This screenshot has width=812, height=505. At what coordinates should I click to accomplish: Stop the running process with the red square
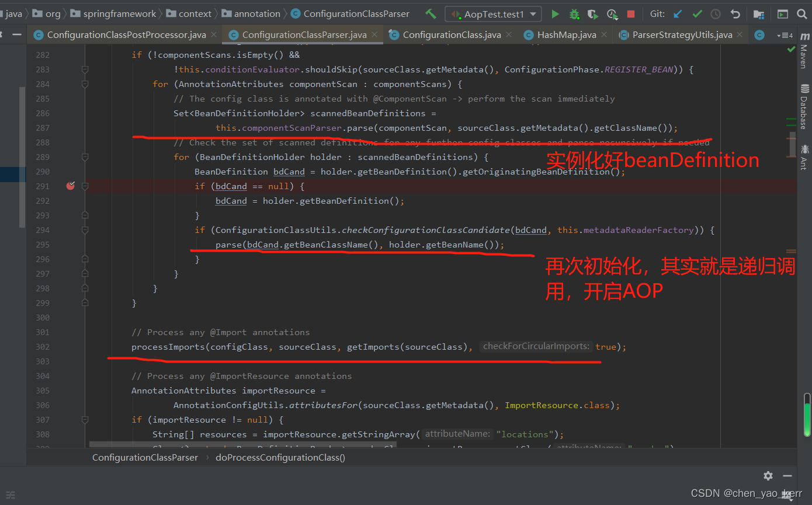coord(631,14)
